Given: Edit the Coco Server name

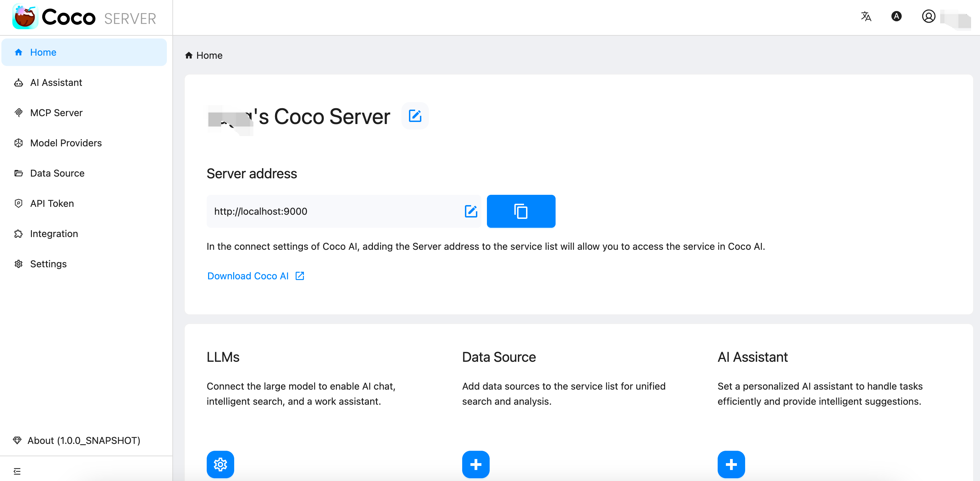Looking at the screenshot, I should 415,116.
